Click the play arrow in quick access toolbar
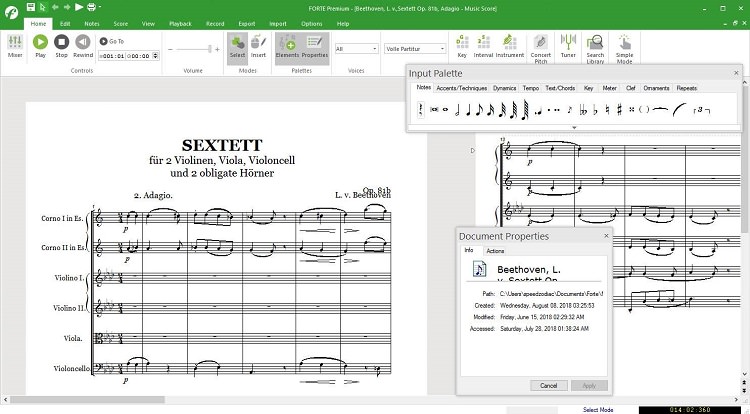Screen dimensions: 750x414 [79, 7]
